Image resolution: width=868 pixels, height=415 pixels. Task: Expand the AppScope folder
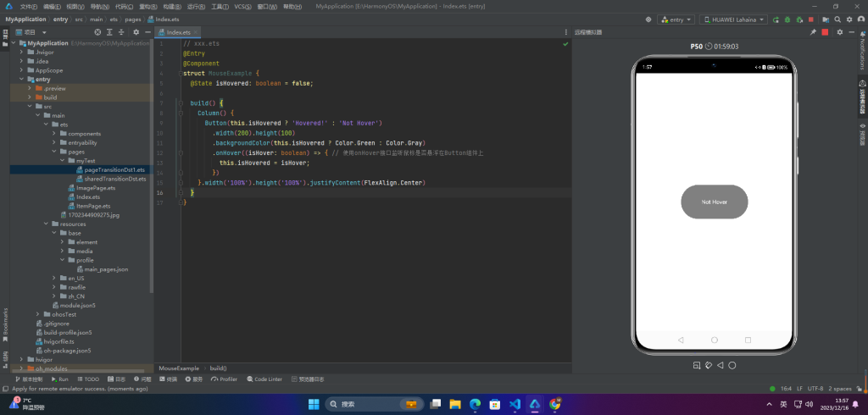[x=21, y=70]
